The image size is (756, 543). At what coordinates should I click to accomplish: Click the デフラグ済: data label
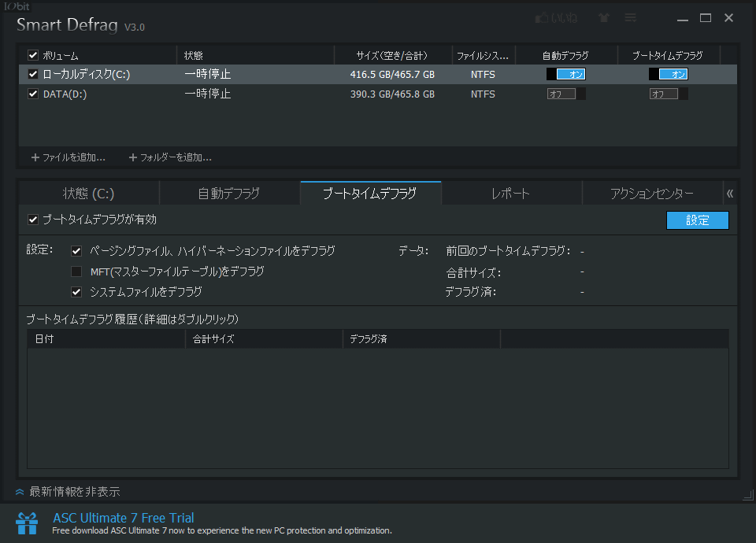471,292
